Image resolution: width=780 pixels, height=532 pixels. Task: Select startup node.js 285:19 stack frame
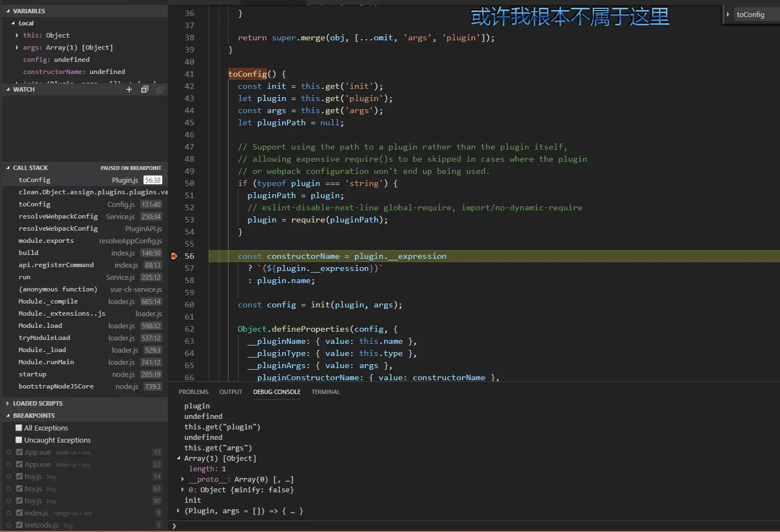point(85,374)
